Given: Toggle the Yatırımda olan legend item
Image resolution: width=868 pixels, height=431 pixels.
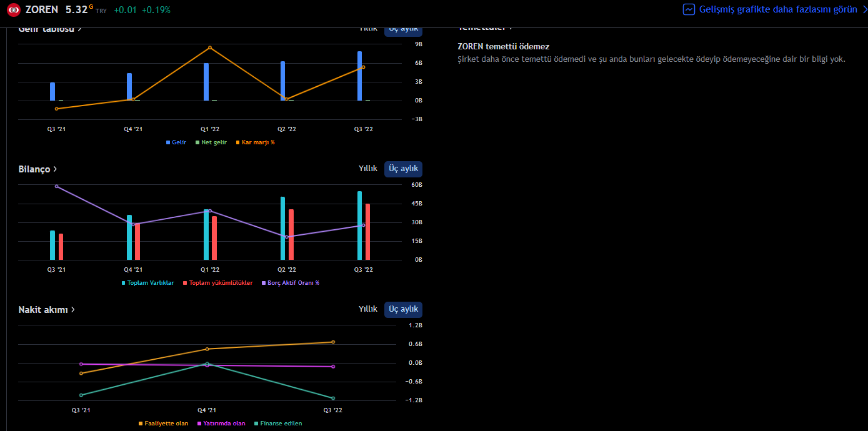Looking at the screenshot, I should click(x=221, y=424).
